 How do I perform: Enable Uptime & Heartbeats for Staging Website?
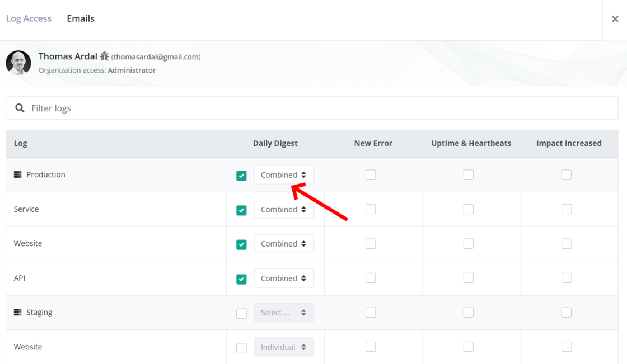tap(469, 347)
